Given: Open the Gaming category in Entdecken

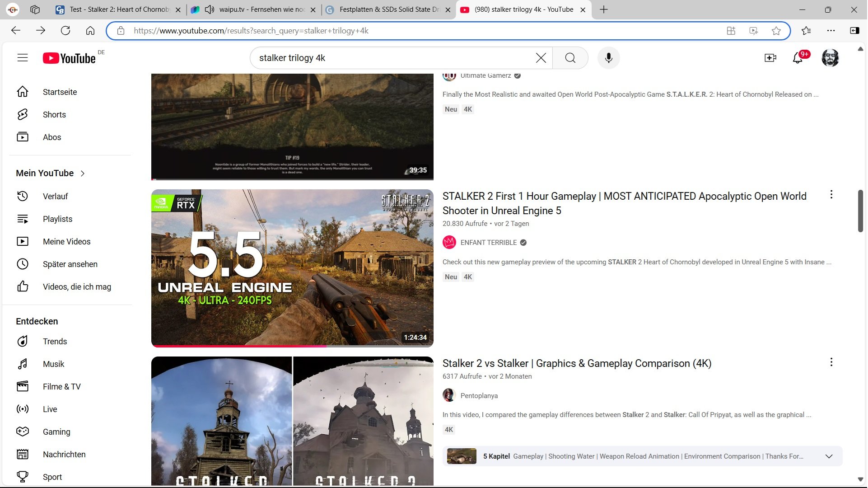Looking at the screenshot, I should point(56,432).
